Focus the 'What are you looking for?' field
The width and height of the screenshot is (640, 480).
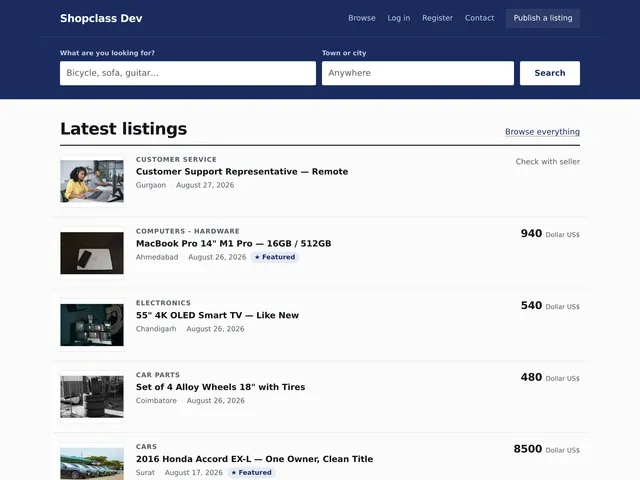tap(188, 73)
